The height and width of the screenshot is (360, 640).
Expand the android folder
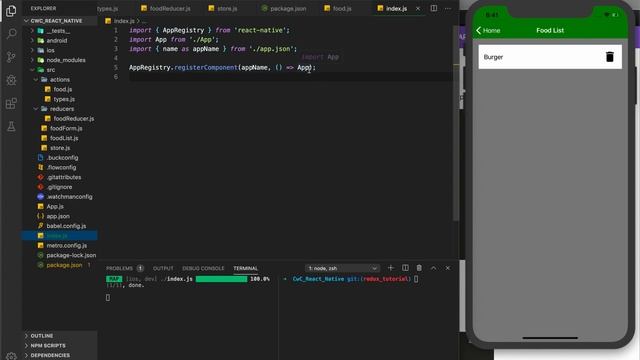coord(57,40)
